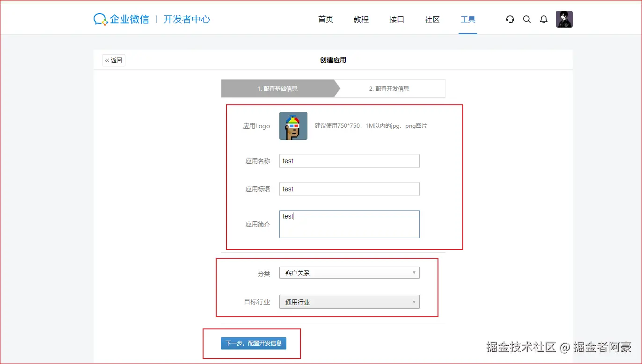The image size is (642, 364).
Task: Click the 应用简介 text area
Action: coord(350,224)
